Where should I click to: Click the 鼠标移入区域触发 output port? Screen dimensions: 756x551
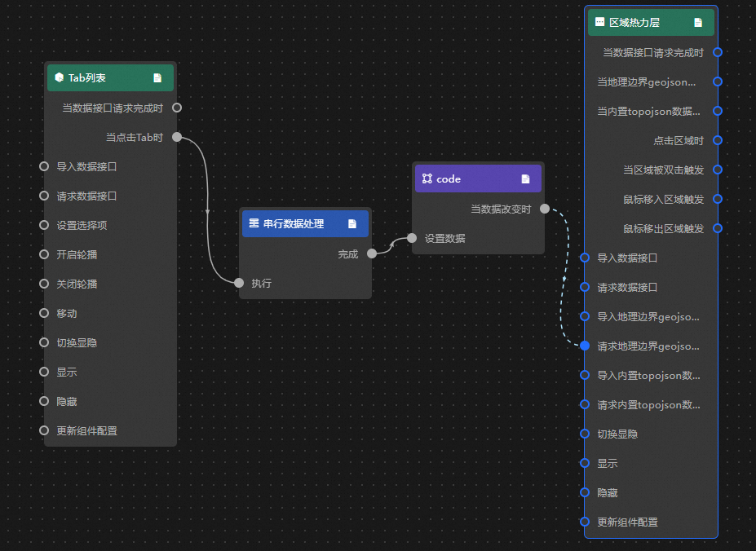click(x=718, y=199)
